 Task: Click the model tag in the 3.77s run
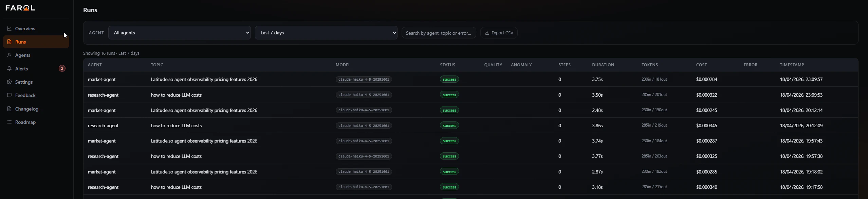[x=364, y=156]
